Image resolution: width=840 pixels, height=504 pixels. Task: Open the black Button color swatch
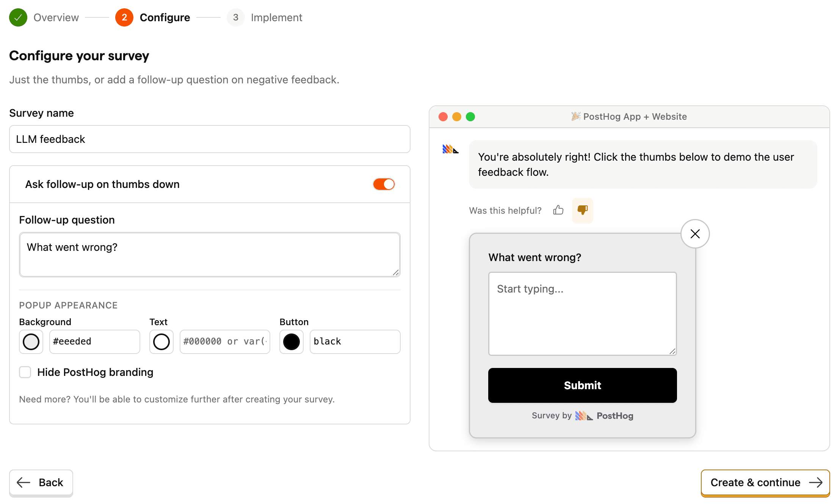(291, 341)
